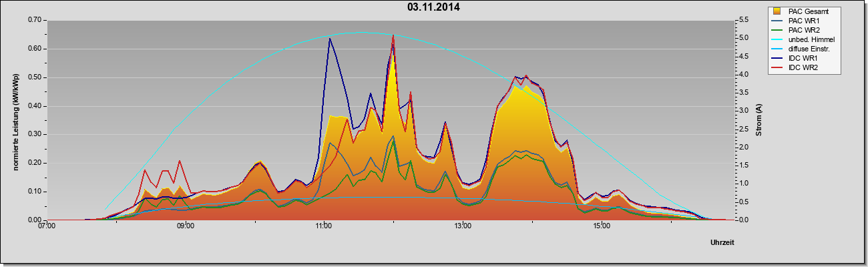868x267 pixels.
Task: Select the PAC WR1 legend entry
Action: [803, 21]
